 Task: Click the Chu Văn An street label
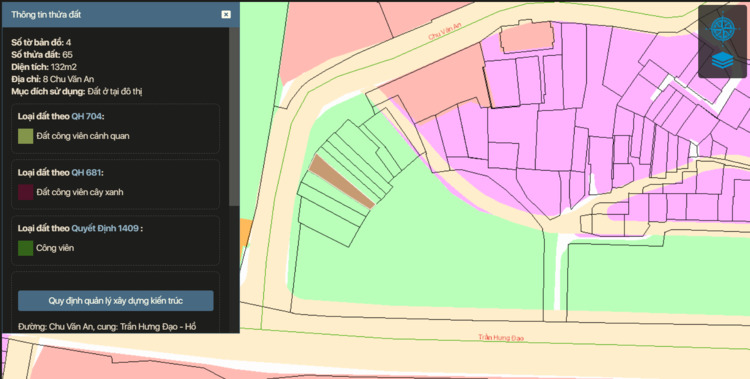445,31
